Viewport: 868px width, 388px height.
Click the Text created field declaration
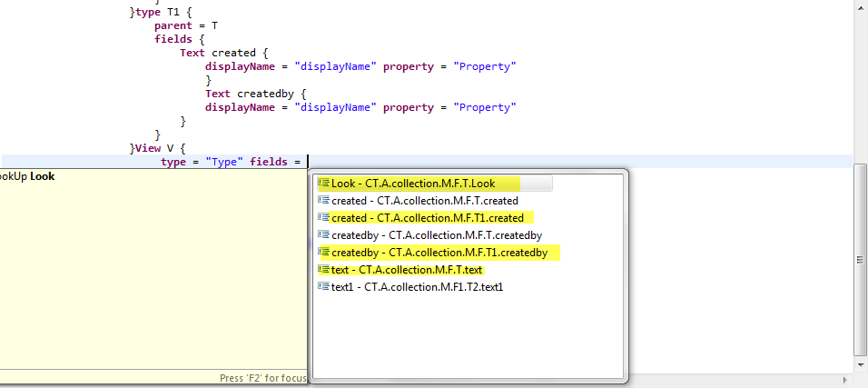(x=224, y=54)
